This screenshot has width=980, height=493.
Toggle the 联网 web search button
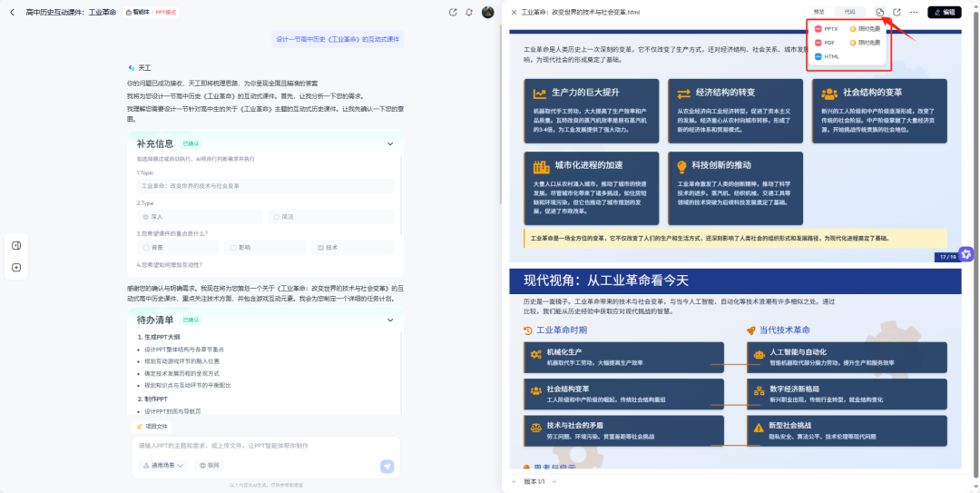click(x=210, y=466)
